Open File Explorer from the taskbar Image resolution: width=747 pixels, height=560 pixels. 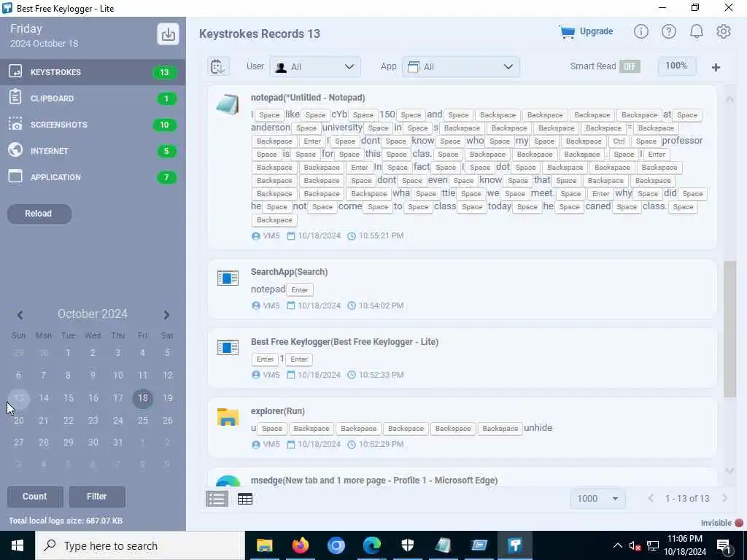(x=264, y=545)
